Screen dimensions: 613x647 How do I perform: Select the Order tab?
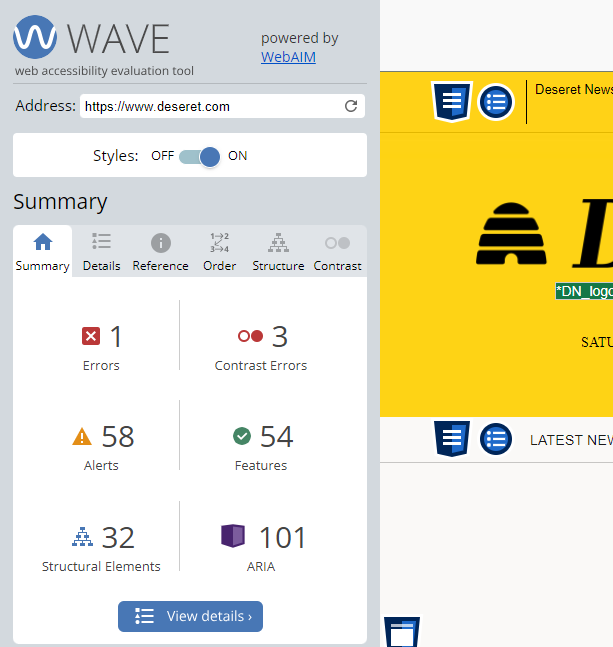tap(219, 252)
